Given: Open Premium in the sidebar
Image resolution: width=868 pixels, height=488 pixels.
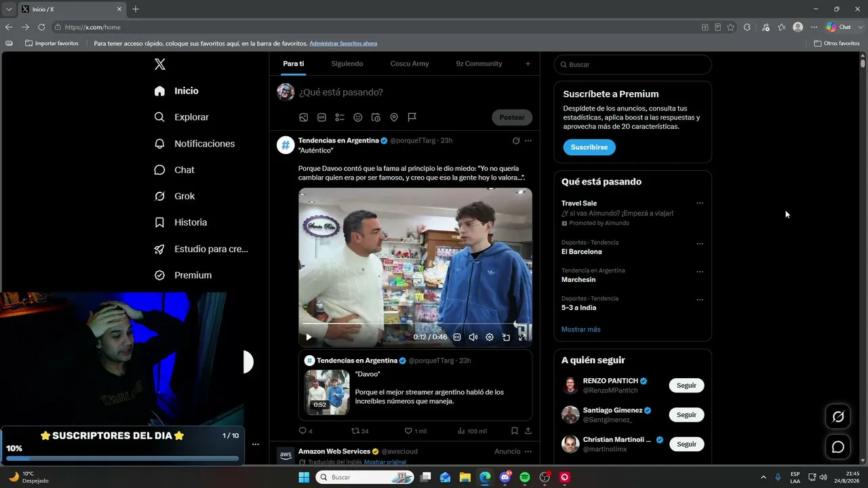Looking at the screenshot, I should (x=182, y=275).
